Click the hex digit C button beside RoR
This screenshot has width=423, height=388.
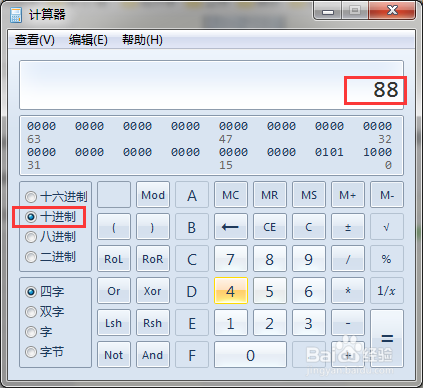(192, 259)
